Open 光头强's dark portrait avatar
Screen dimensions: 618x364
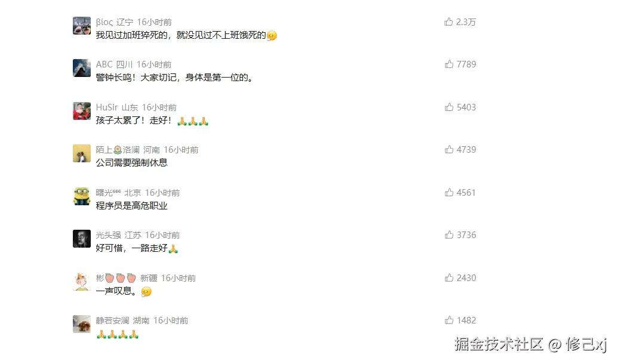pos(82,238)
